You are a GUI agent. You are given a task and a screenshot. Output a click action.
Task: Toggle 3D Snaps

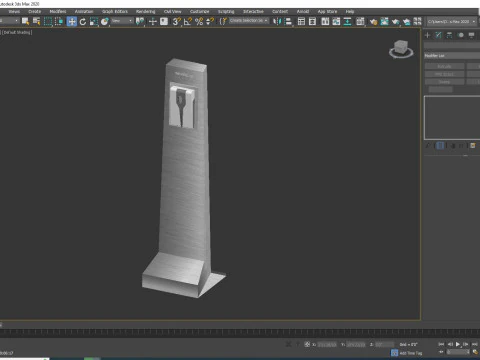pyautogui.click(x=177, y=22)
